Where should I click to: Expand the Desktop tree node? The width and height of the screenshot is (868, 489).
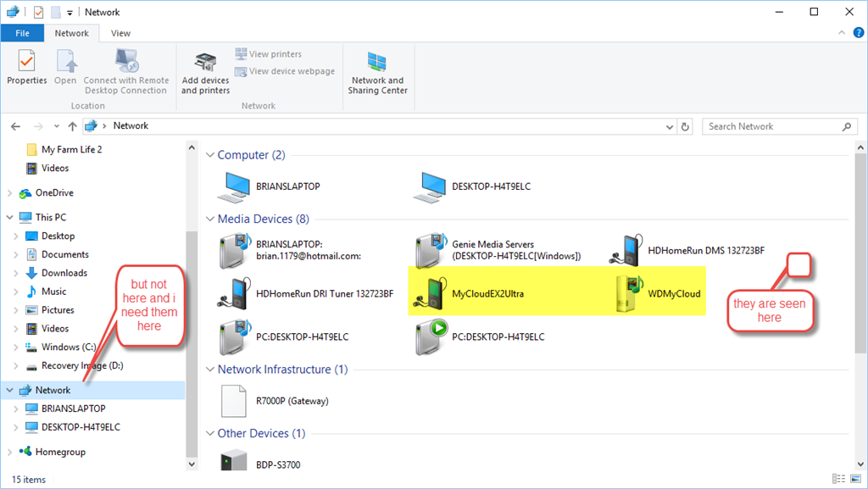click(16, 236)
